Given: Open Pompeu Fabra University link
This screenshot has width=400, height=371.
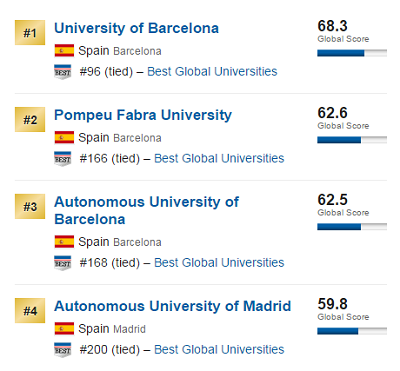Looking at the screenshot, I should click(x=143, y=115).
